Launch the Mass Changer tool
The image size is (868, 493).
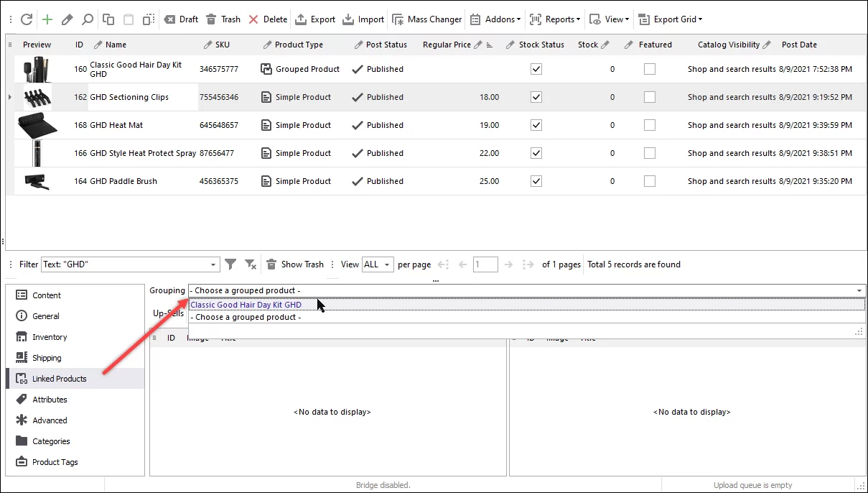tap(426, 19)
